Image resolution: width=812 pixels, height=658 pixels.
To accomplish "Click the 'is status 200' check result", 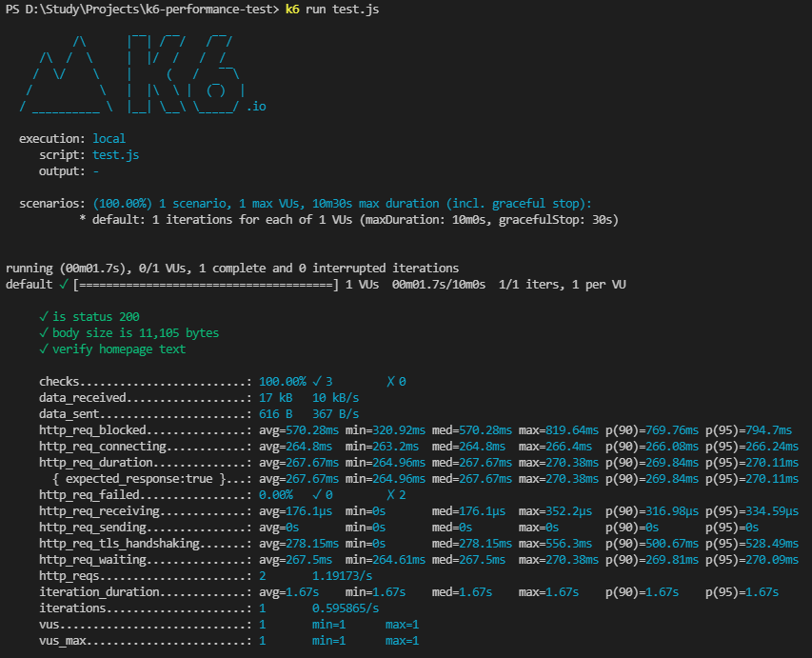I will (89, 316).
